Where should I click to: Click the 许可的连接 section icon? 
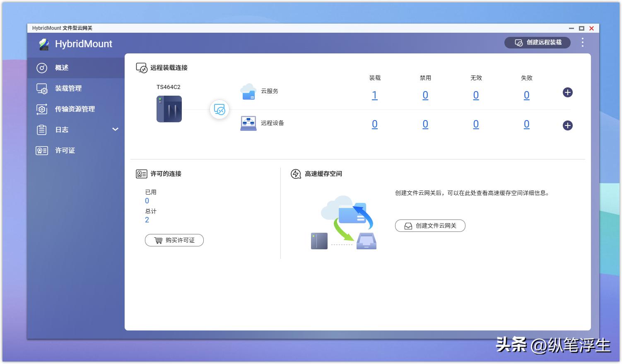141,174
